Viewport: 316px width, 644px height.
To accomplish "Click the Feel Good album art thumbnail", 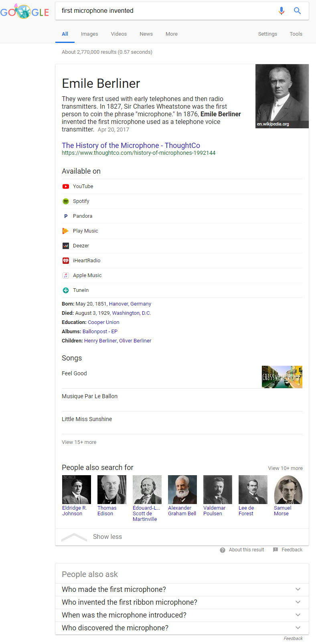I will click(x=282, y=377).
